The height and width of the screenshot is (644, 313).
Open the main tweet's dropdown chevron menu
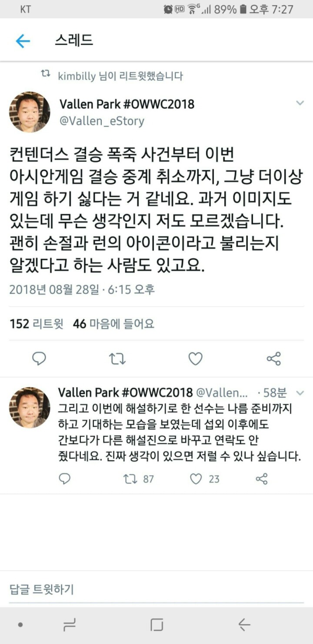[300, 103]
